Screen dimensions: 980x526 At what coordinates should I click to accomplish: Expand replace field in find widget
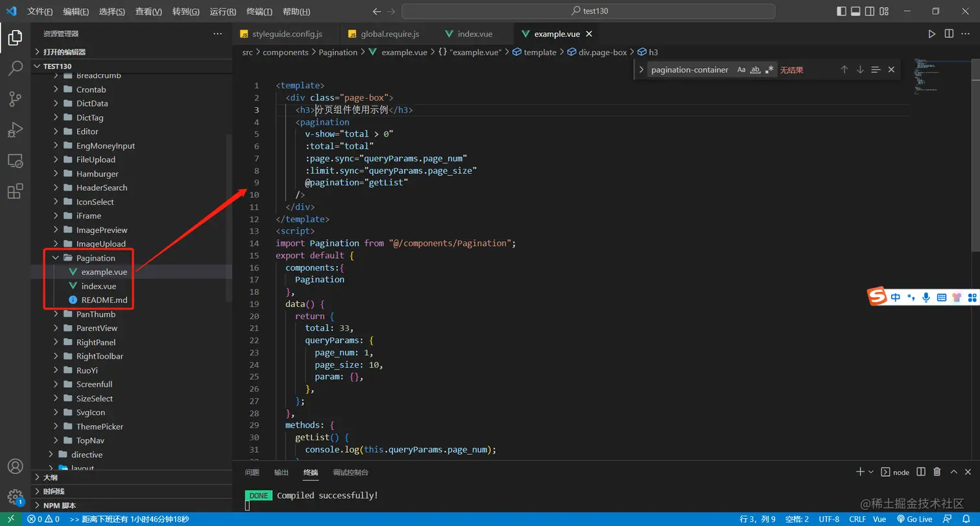click(x=641, y=69)
